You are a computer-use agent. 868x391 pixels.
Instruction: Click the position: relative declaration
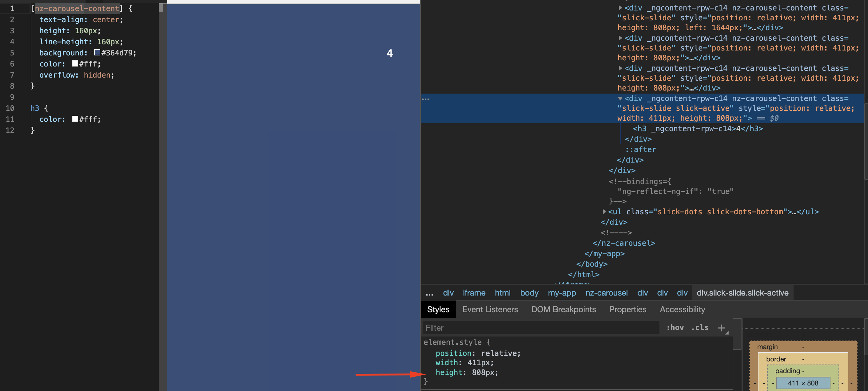point(478,353)
